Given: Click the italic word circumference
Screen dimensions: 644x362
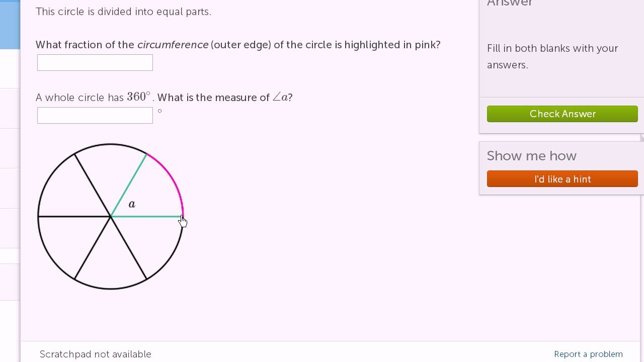Looking at the screenshot, I should coord(173,45).
